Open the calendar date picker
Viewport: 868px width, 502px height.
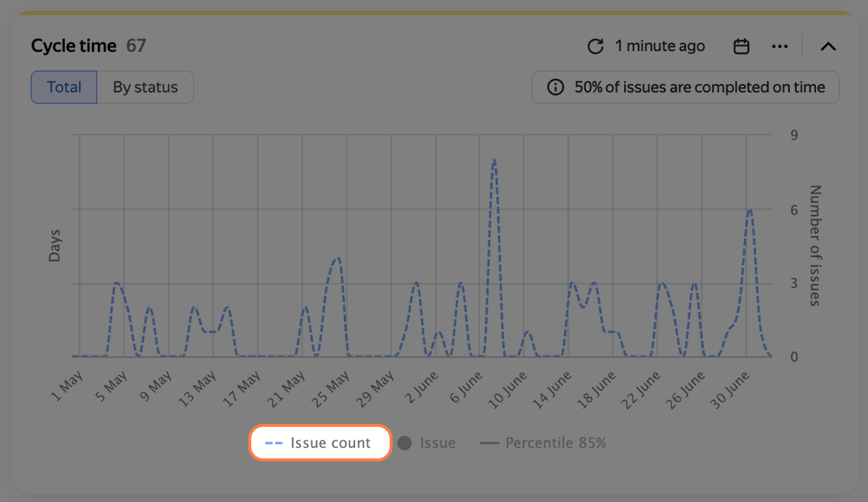tap(741, 47)
